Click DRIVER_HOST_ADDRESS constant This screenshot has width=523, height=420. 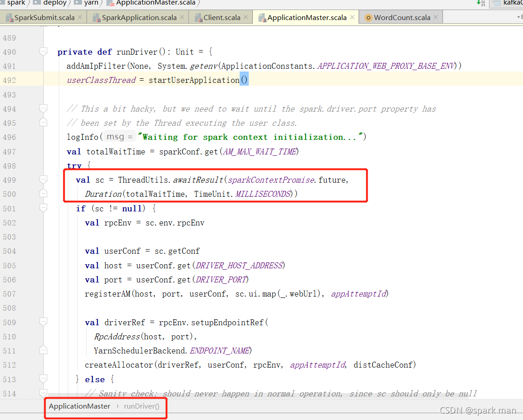[239, 266]
